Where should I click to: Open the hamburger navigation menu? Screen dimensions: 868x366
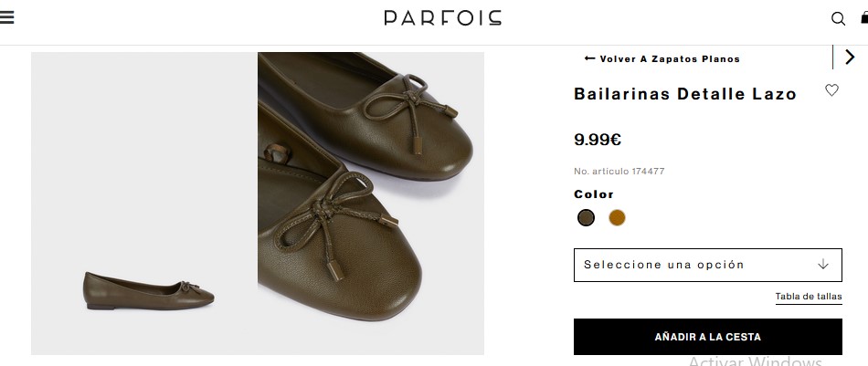[7, 17]
